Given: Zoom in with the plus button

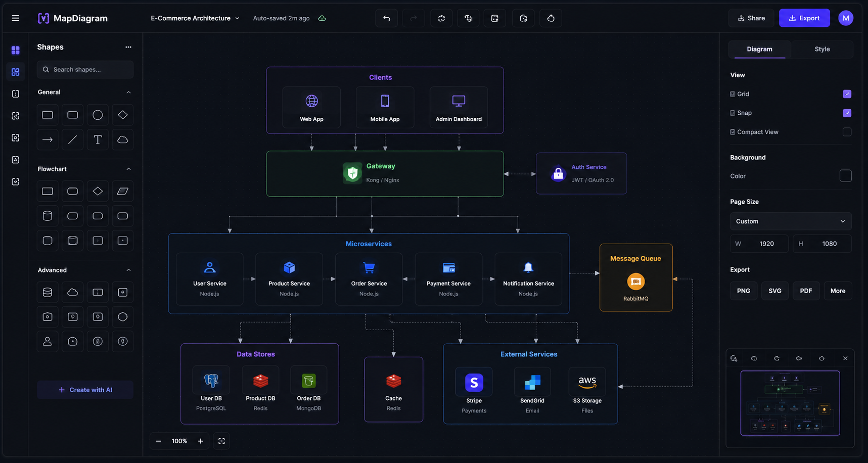Looking at the screenshot, I should tap(201, 441).
